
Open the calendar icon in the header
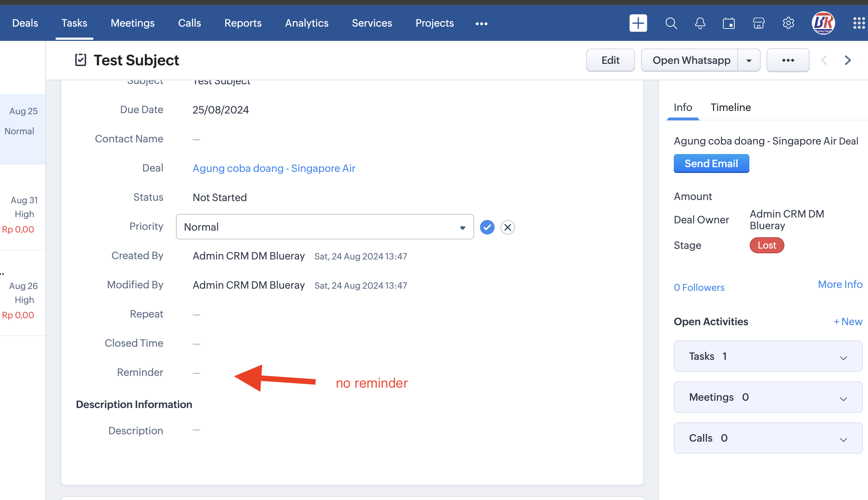[x=729, y=23]
